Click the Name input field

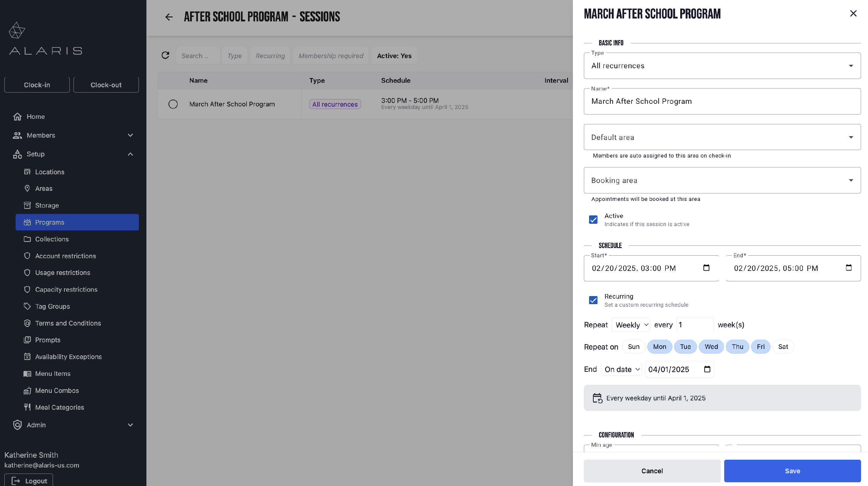[x=722, y=101]
